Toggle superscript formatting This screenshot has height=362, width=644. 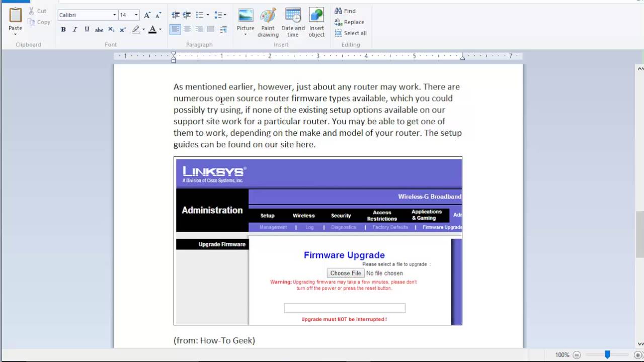pyautogui.click(x=123, y=30)
